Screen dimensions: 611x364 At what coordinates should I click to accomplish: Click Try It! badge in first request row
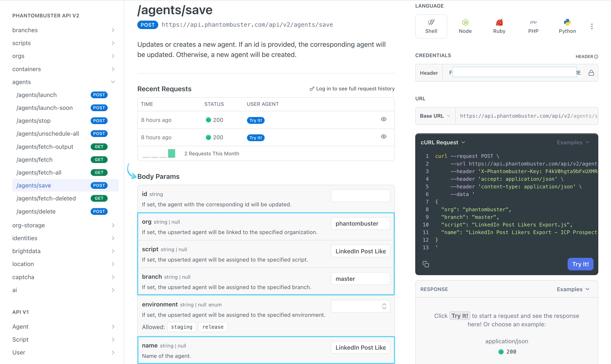coord(256,120)
